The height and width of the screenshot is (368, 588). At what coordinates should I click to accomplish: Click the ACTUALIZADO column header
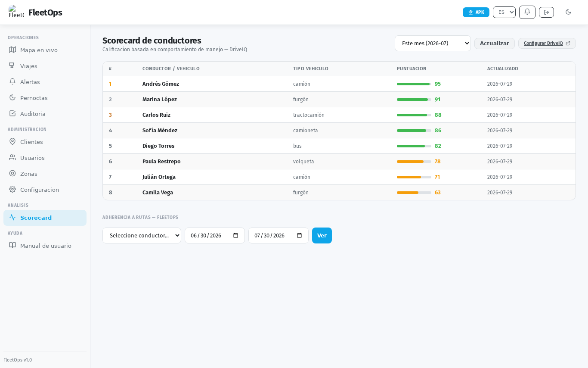click(x=502, y=69)
